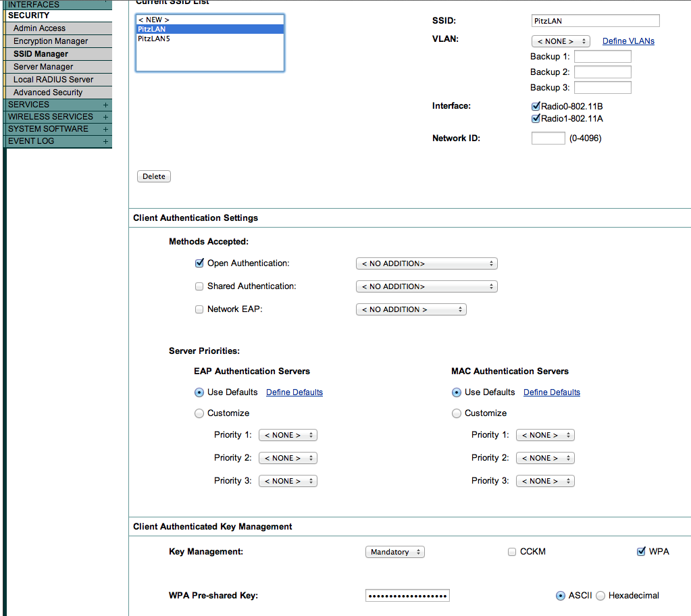
Task: Select PitzLAN in the SSID list
Action: [x=210, y=29]
